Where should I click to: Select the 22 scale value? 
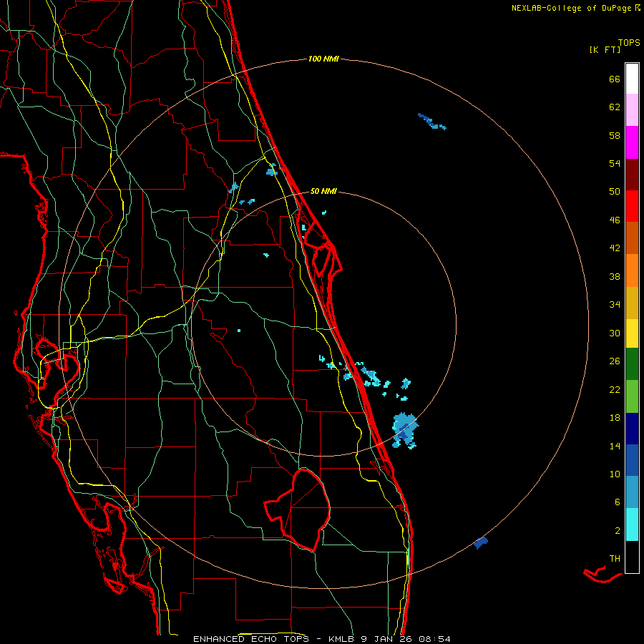[615, 389]
